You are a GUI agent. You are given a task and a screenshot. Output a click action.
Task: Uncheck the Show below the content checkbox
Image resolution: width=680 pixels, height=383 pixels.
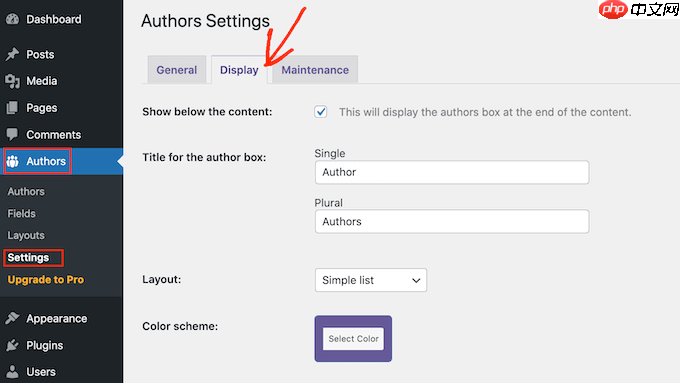tap(321, 112)
